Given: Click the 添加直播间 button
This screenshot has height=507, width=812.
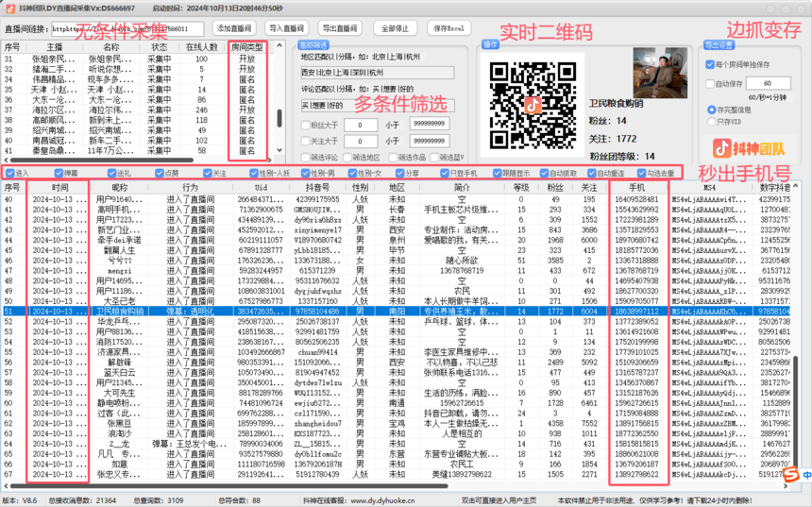Looking at the screenshot, I should [234, 28].
